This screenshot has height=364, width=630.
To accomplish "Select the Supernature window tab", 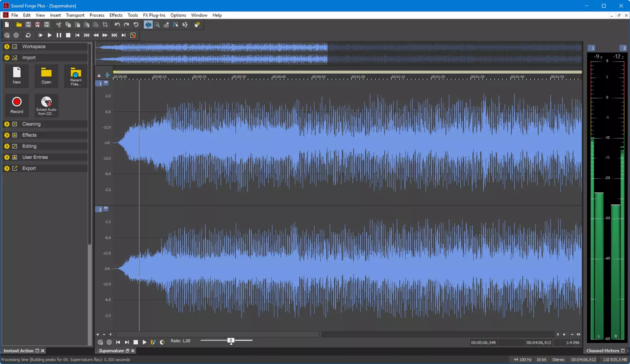I will point(111,351).
